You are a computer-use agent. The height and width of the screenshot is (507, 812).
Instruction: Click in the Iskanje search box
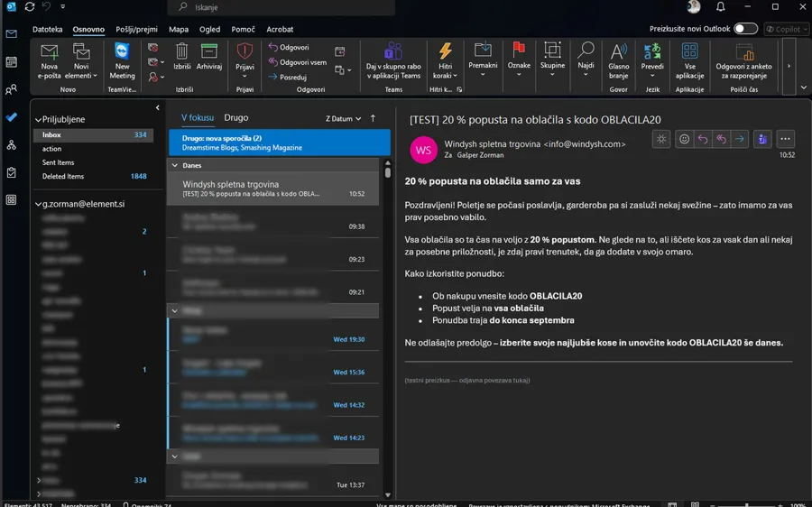tap(281, 7)
